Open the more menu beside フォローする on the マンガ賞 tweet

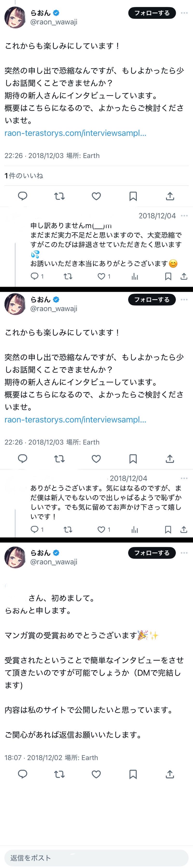184,553
